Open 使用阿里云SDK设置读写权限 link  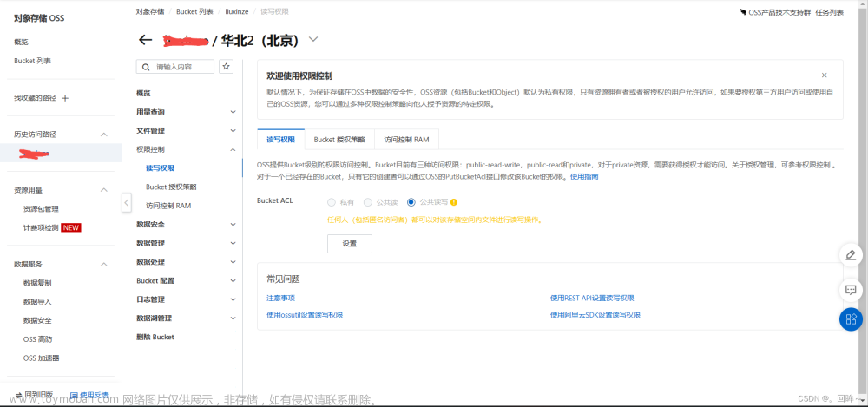point(595,314)
